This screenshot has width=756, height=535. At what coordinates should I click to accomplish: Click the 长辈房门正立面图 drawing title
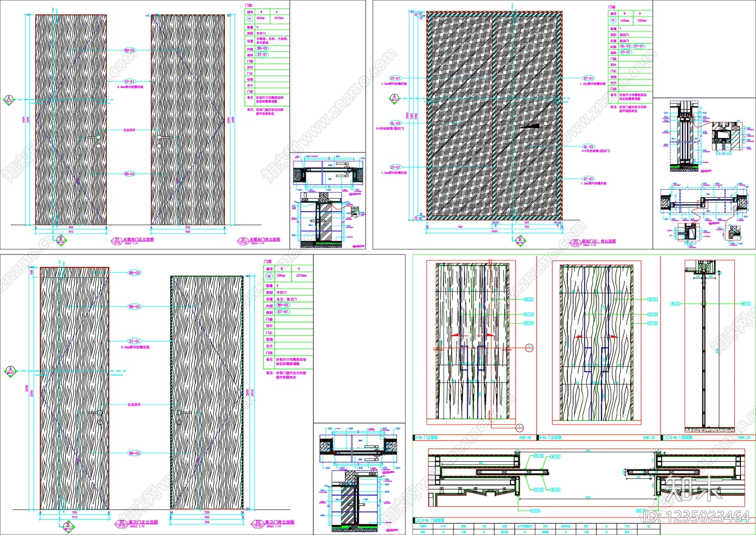tap(138, 240)
